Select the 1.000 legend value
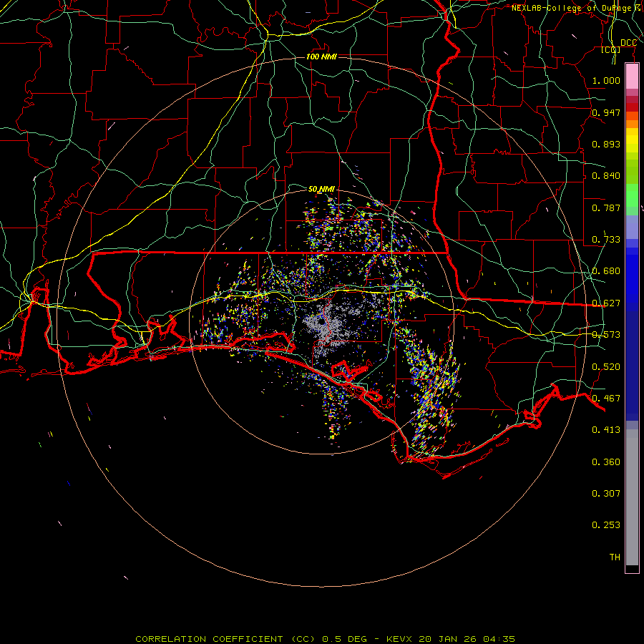Viewport: 644px width, 644px height. pyautogui.click(x=606, y=80)
